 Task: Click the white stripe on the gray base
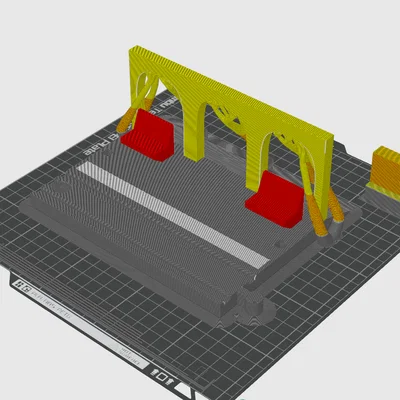coord(173,215)
